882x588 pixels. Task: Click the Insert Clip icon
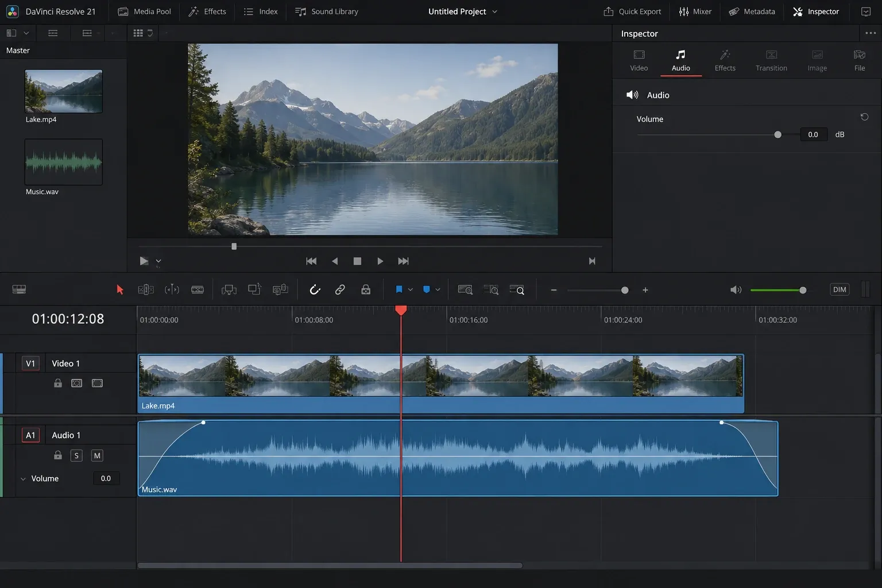(x=229, y=290)
